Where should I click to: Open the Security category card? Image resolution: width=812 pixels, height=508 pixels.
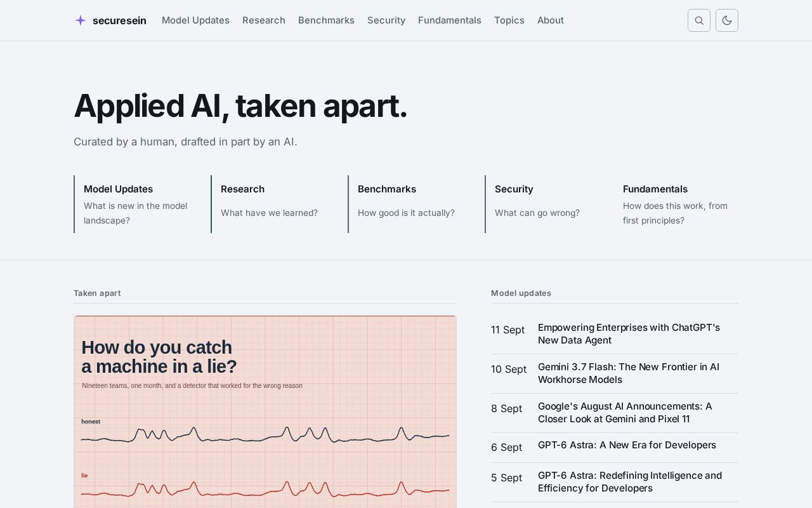548,204
